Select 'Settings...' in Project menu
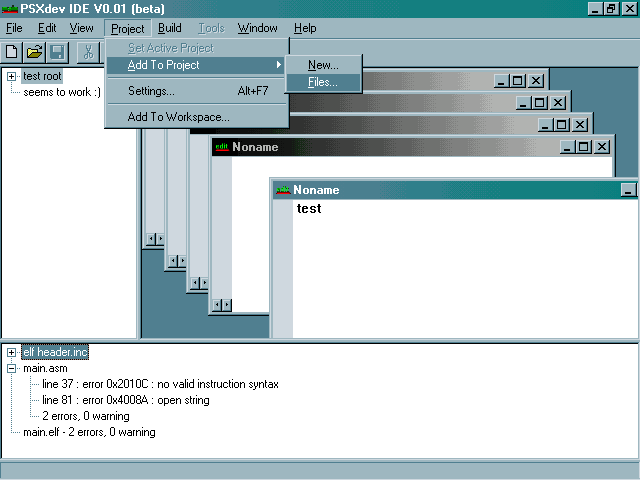This screenshot has width=640, height=480. [197, 91]
